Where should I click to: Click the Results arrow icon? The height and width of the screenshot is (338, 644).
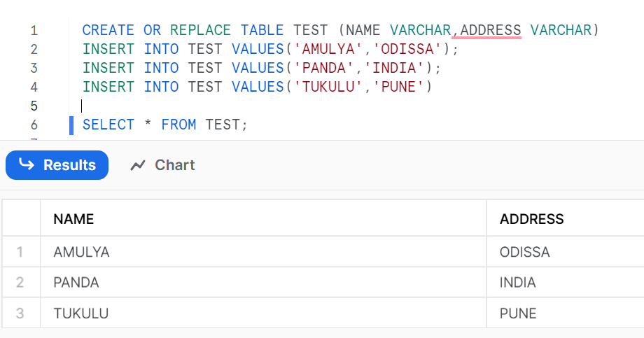tap(27, 164)
